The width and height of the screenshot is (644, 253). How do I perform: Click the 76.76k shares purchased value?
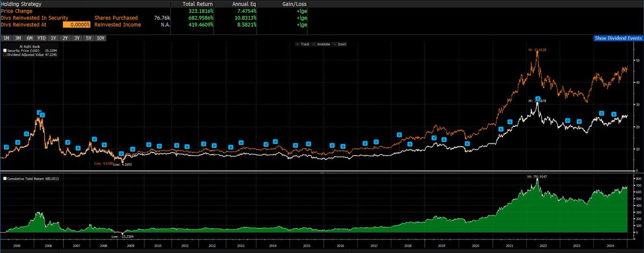162,18
